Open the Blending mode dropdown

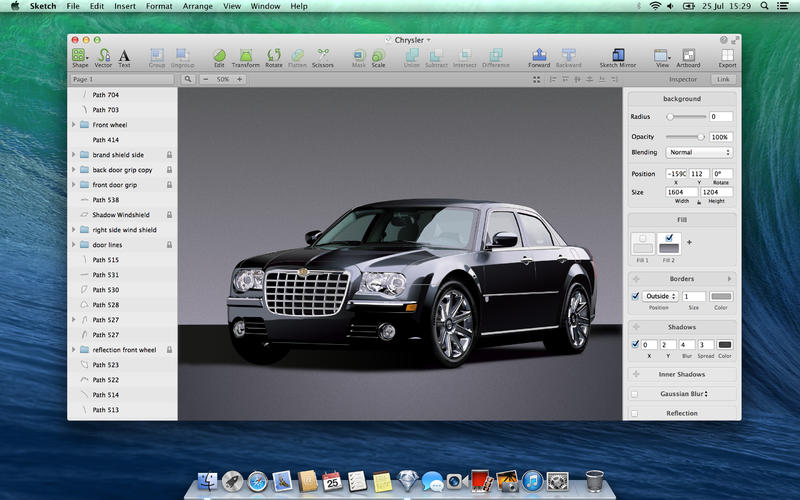tap(699, 153)
